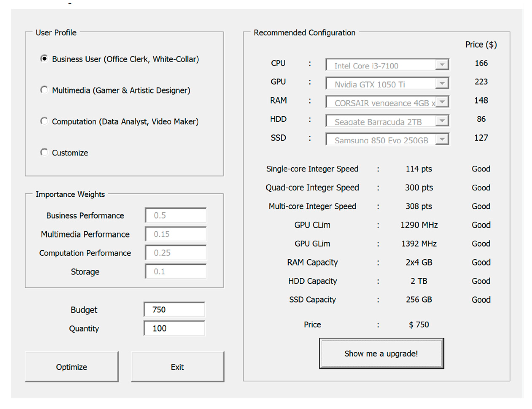Click the Business Performance weight field

pos(176,215)
